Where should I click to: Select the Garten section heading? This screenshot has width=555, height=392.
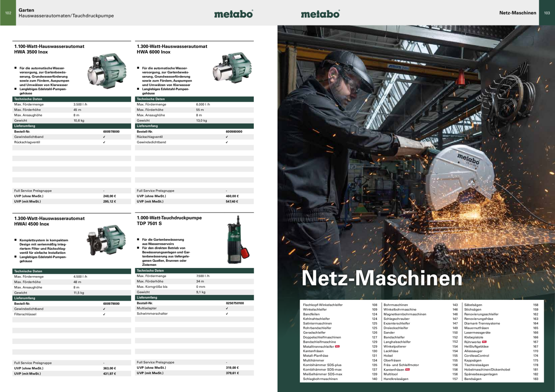[26, 10]
